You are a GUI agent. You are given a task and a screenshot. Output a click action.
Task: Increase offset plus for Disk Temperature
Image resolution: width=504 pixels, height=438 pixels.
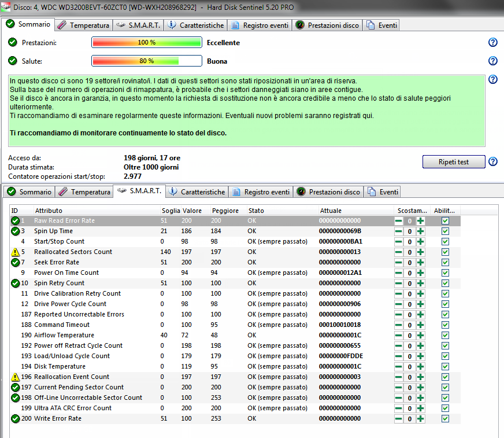tap(420, 367)
